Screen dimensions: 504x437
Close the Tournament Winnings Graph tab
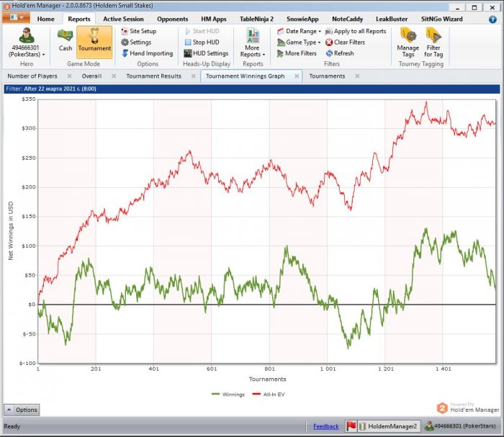[297, 76]
